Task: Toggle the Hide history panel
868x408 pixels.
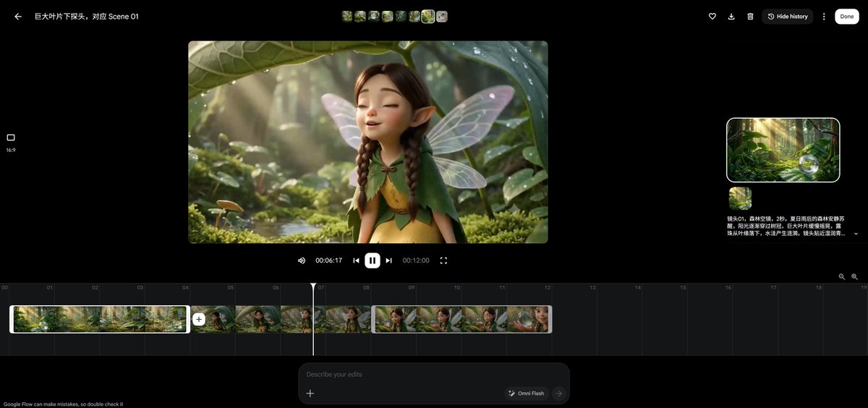Action: point(788,16)
